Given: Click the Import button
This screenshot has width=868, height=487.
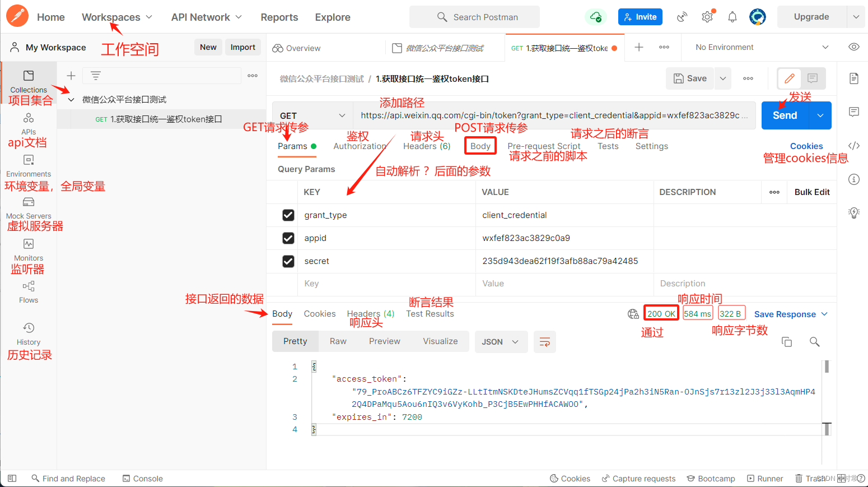Looking at the screenshot, I should click(242, 47).
